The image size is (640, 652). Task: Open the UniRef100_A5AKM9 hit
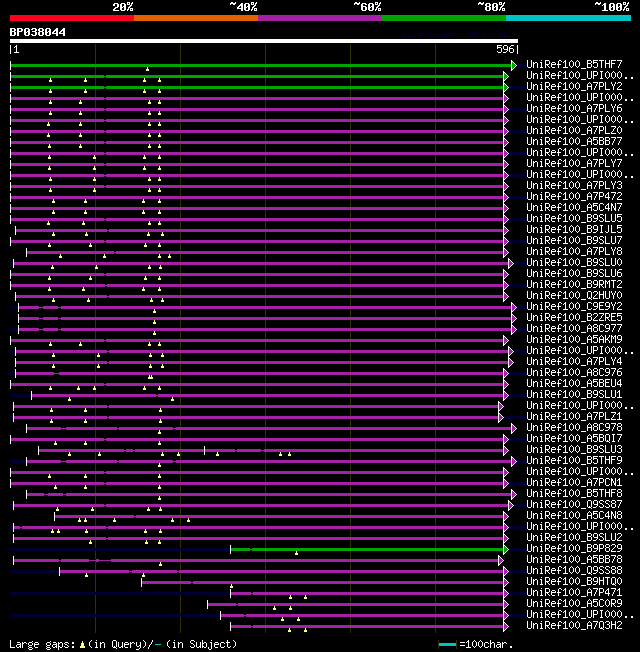574,340
